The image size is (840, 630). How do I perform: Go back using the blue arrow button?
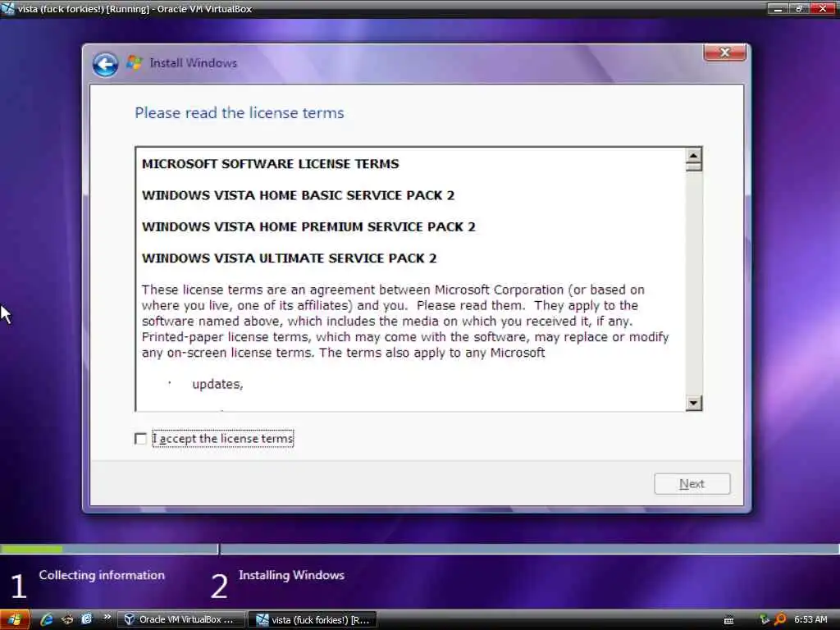point(105,64)
